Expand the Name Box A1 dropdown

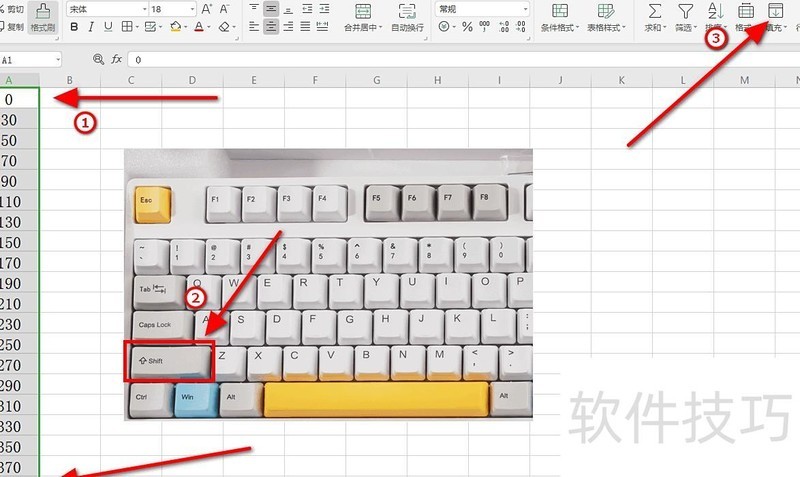58,60
